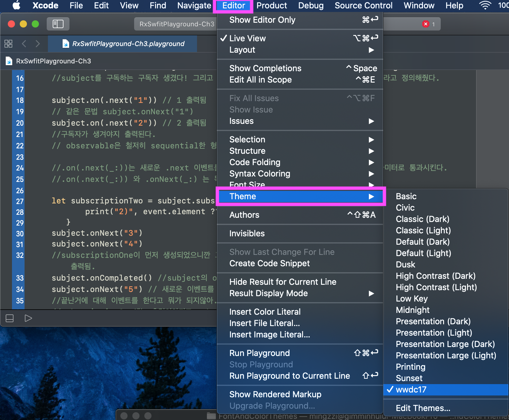Image resolution: width=509 pixels, height=420 pixels.
Task: Expand the Issues submenu
Action: 300,121
